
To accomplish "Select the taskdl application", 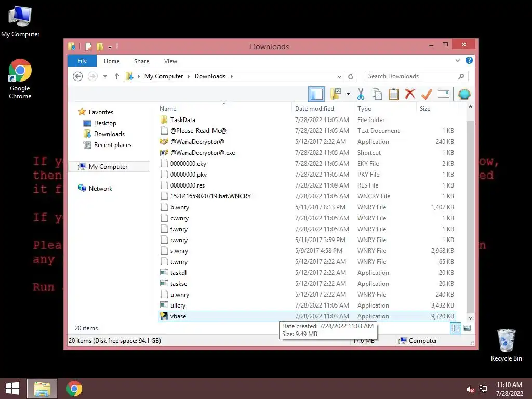I will (307, 272).
